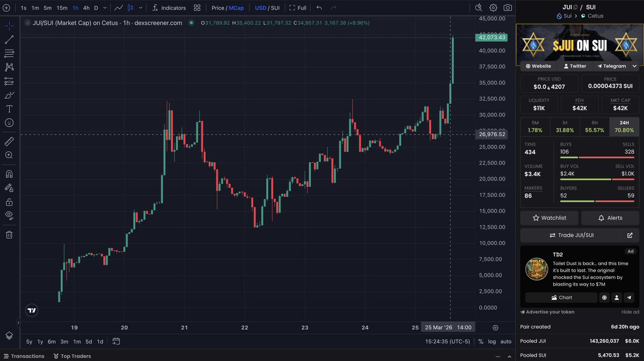
Task: Enter Full screen chart mode
Action: click(x=298, y=8)
